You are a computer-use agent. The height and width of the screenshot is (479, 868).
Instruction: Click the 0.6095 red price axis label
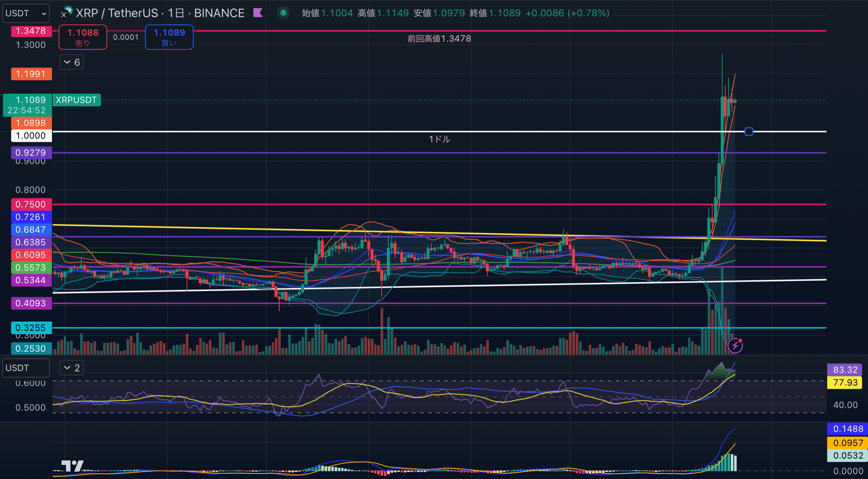tap(32, 255)
